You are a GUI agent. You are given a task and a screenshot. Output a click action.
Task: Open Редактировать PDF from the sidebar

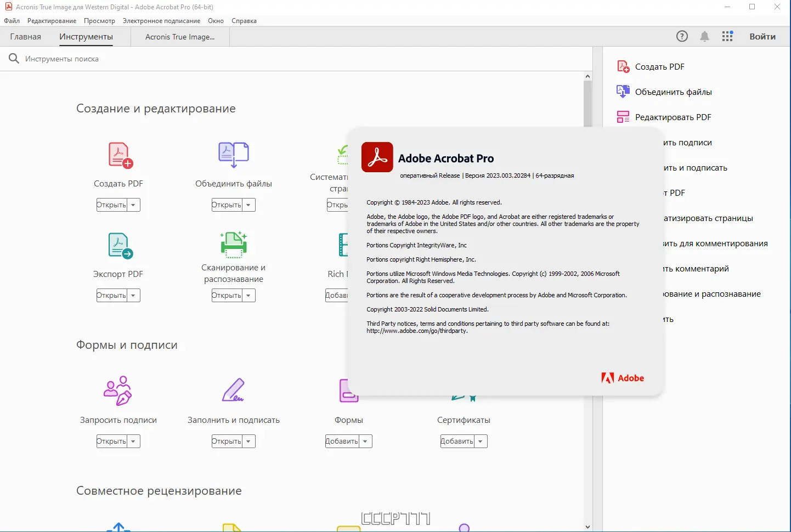(673, 117)
